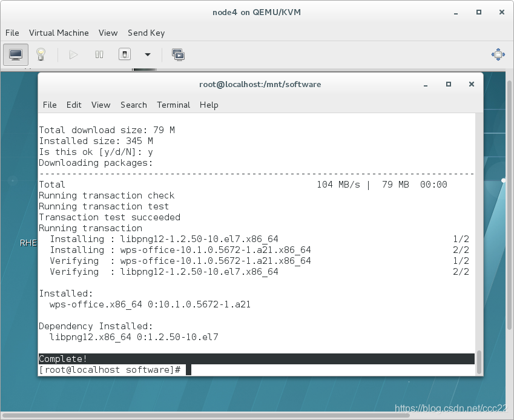Click 'Total download size: 79 M' text
This screenshot has height=420, width=514.
[107, 130]
